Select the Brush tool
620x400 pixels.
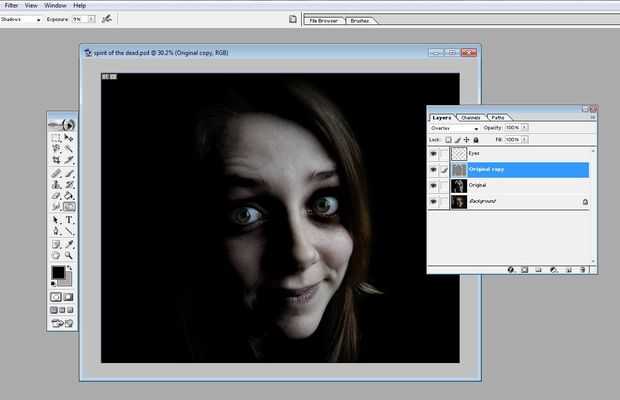(x=69, y=174)
